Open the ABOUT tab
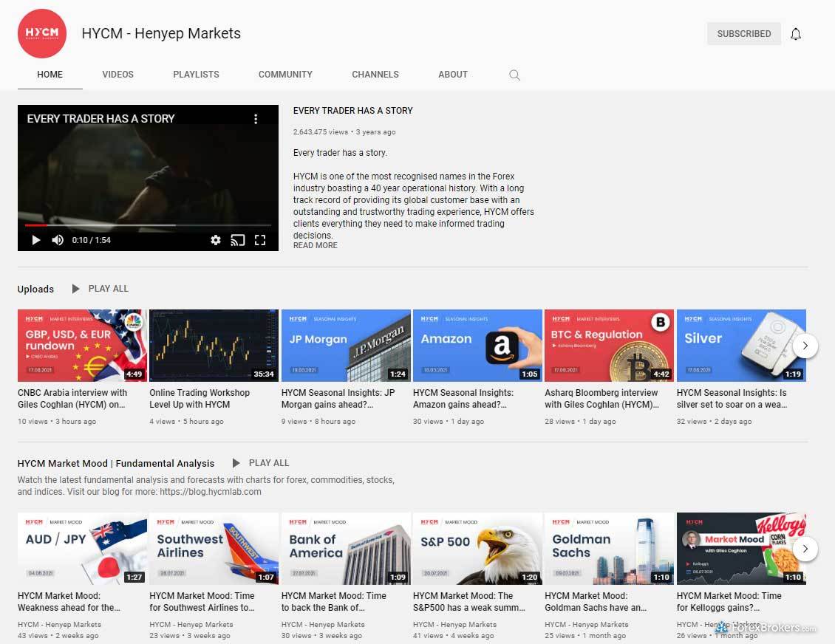 tap(453, 75)
